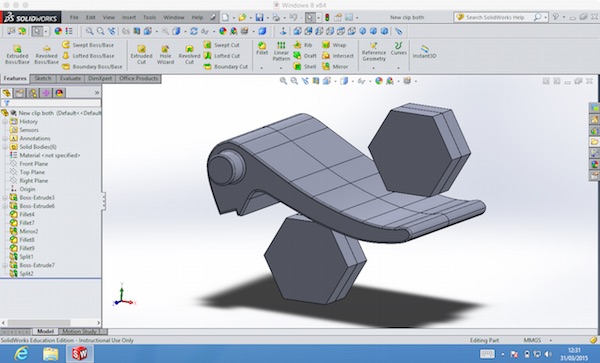Expand the Boss-Extrude3 feature node
Image resolution: width=600 pixels, height=363 pixels.
[5, 198]
